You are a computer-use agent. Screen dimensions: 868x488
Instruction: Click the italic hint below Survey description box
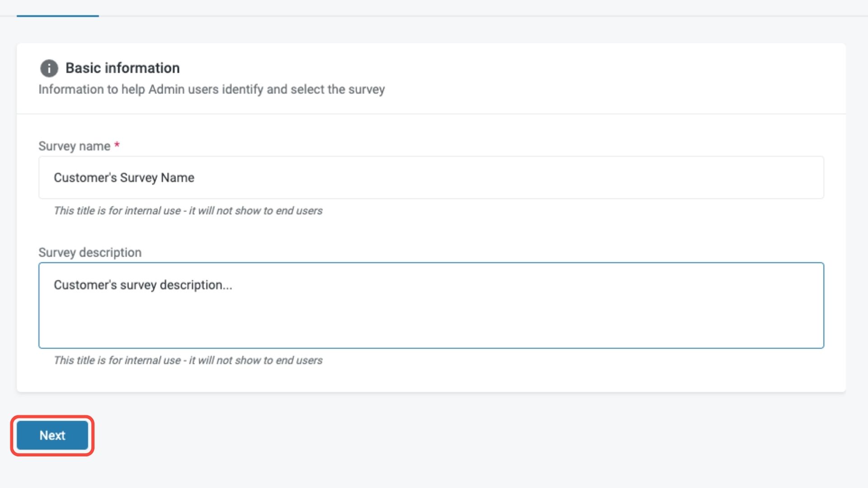coord(188,360)
